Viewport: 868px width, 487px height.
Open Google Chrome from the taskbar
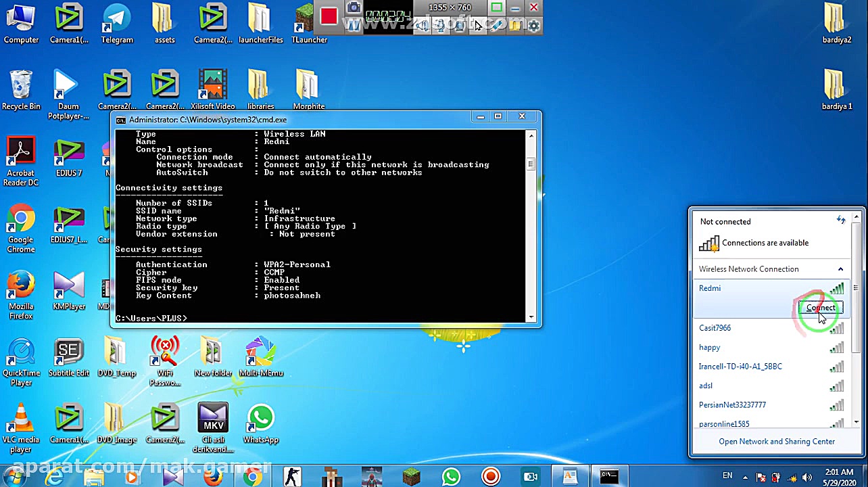[253, 477]
